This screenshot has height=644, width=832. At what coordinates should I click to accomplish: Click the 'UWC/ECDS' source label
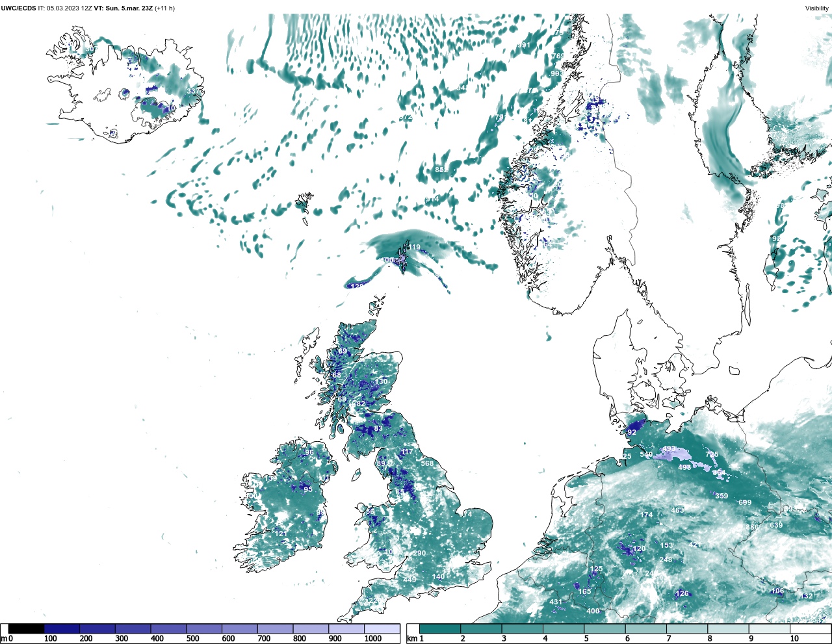coord(18,8)
